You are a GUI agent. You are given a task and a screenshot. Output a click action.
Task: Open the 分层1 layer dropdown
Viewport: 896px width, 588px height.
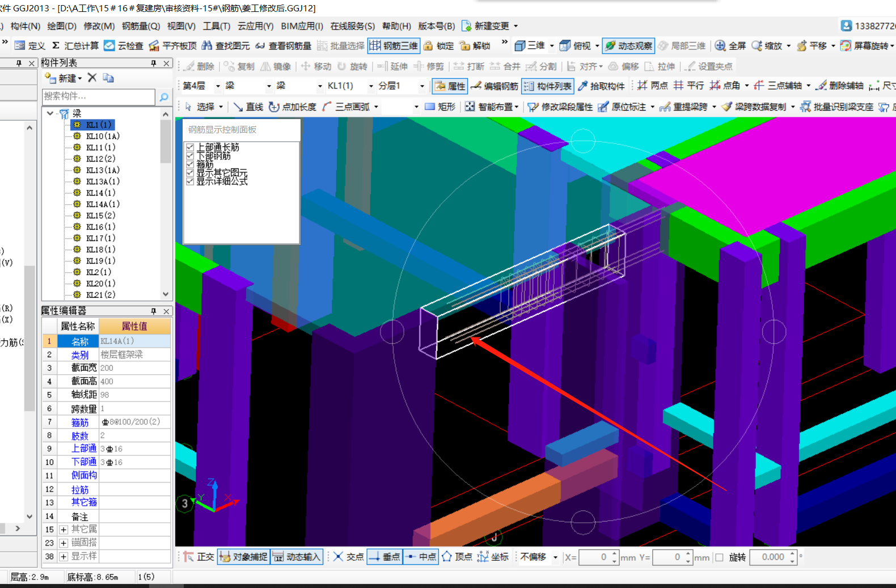[422, 86]
